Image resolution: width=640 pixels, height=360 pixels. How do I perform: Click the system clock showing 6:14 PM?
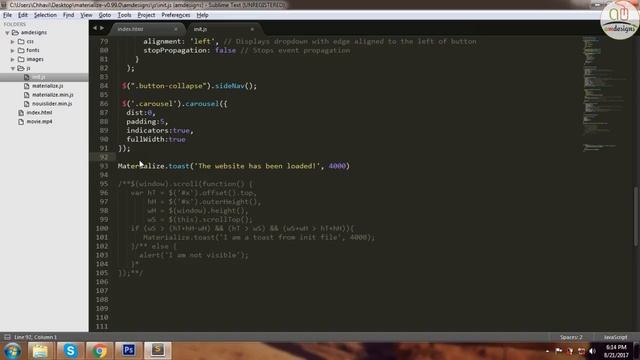click(616, 351)
